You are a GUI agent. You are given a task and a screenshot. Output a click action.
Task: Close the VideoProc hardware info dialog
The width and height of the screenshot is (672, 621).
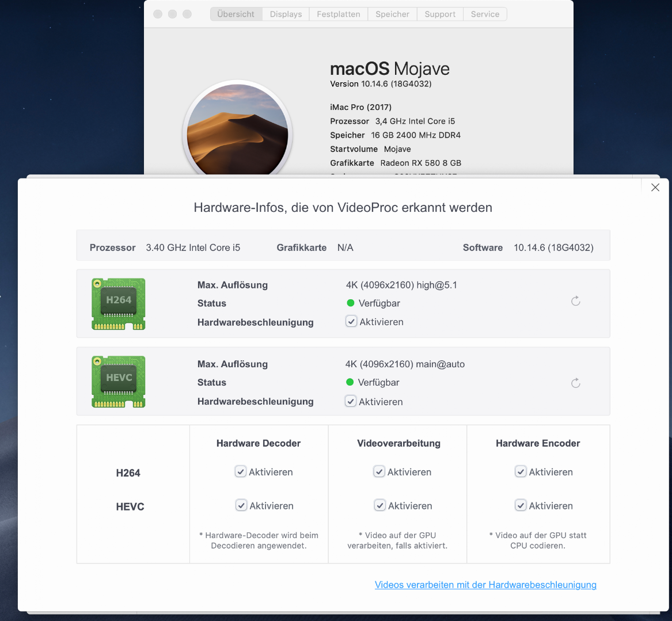point(655,187)
